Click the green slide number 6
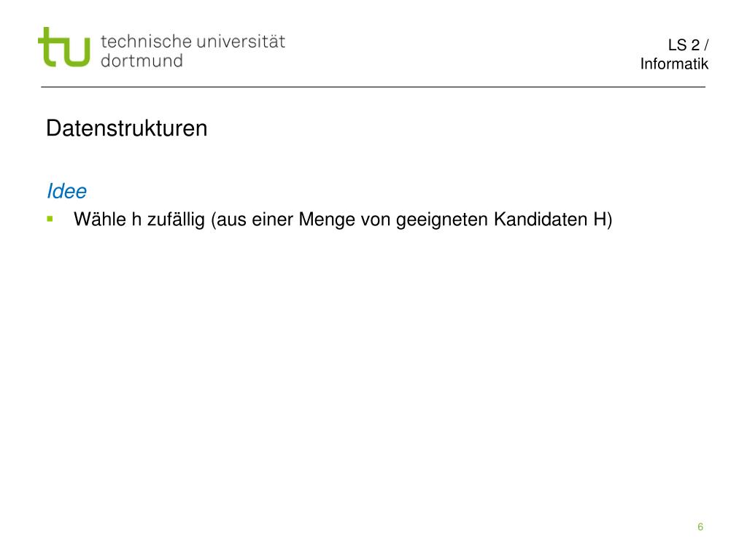The image size is (747, 560). pos(700,526)
